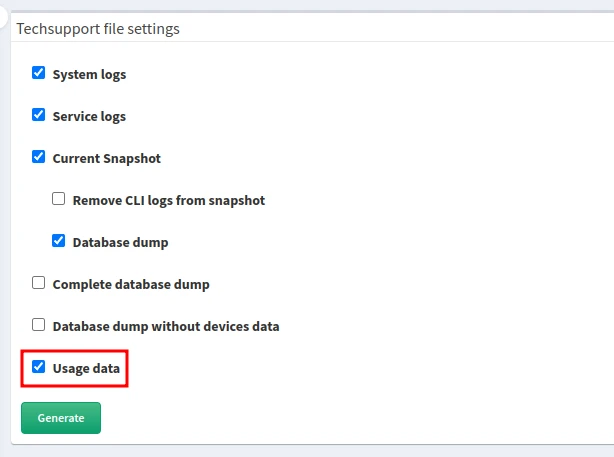Enable Remove CLI logs from snapshot checkbox

pos(59,199)
